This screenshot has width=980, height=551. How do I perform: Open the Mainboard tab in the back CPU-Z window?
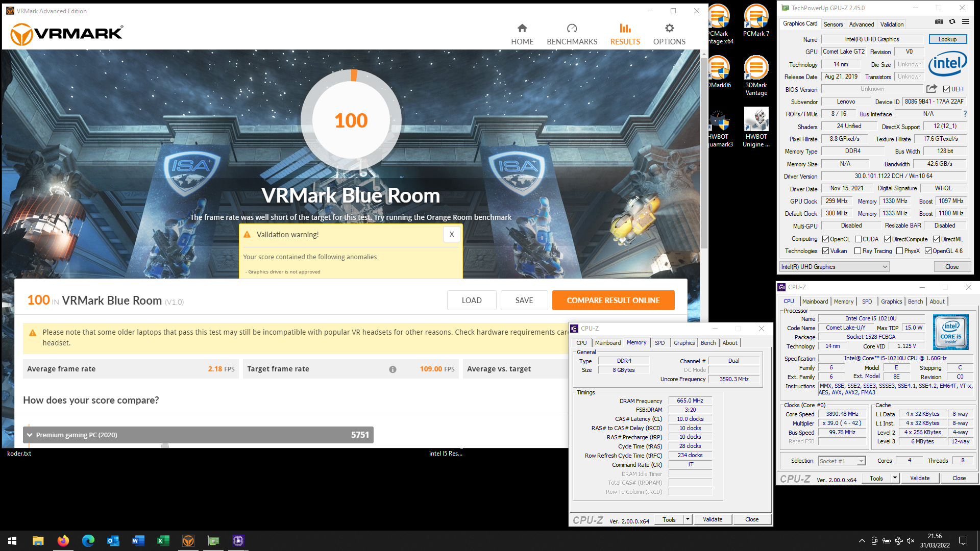[815, 302]
